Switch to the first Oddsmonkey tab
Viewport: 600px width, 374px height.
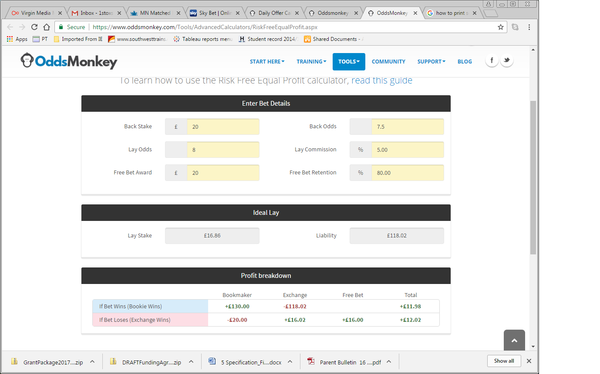tap(332, 13)
